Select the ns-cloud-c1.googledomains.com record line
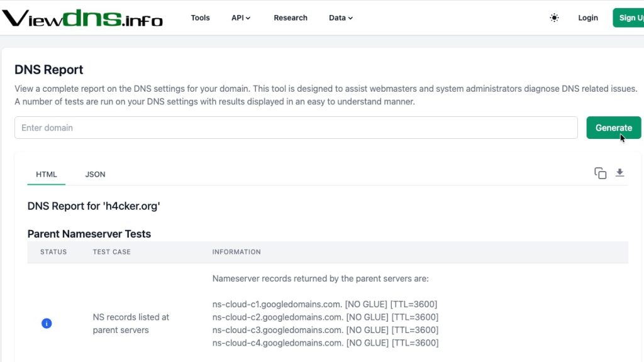 click(325, 304)
